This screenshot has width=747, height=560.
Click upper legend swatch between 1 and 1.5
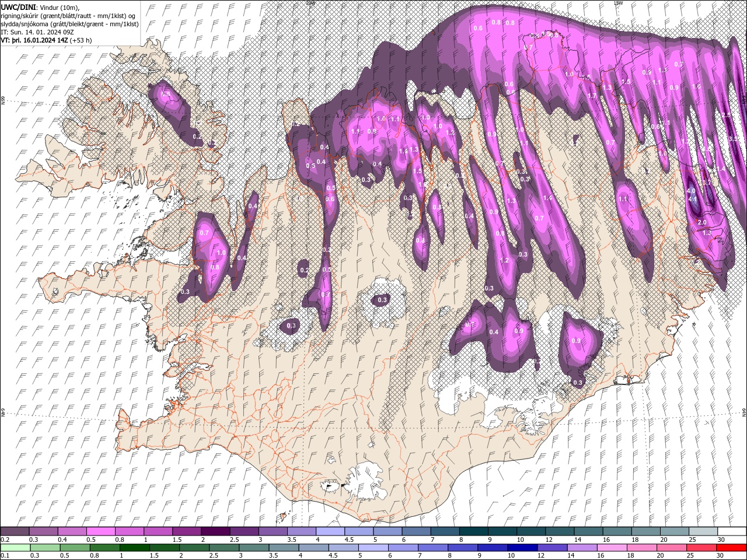(158, 531)
